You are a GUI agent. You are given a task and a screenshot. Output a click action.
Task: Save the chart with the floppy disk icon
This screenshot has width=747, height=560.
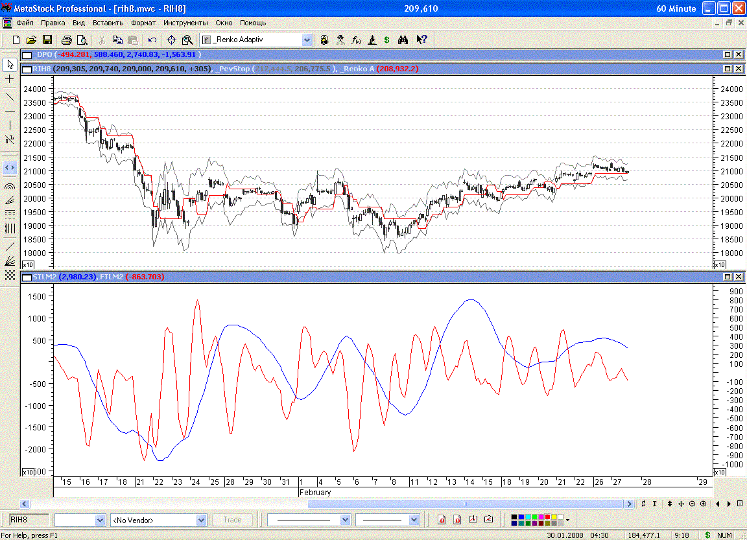[47, 40]
